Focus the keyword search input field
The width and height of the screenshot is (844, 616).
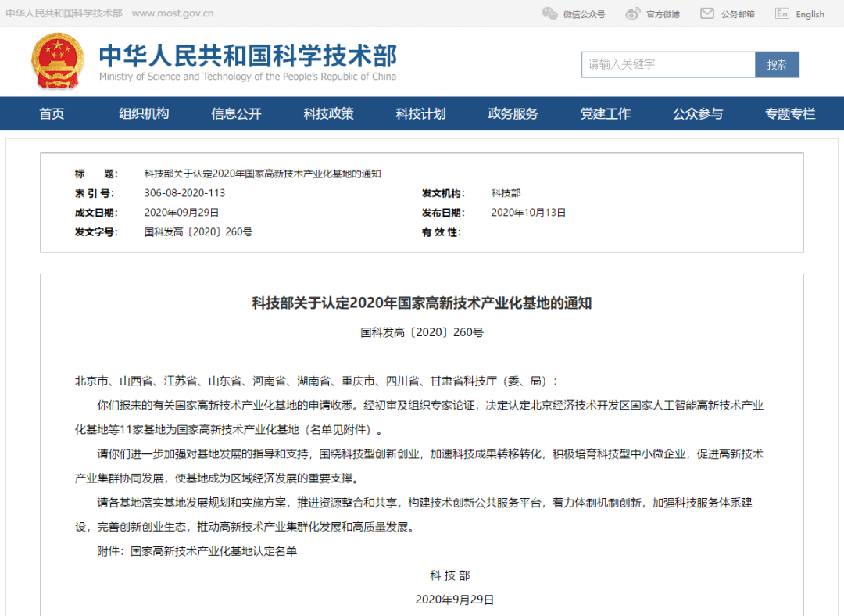click(x=668, y=65)
